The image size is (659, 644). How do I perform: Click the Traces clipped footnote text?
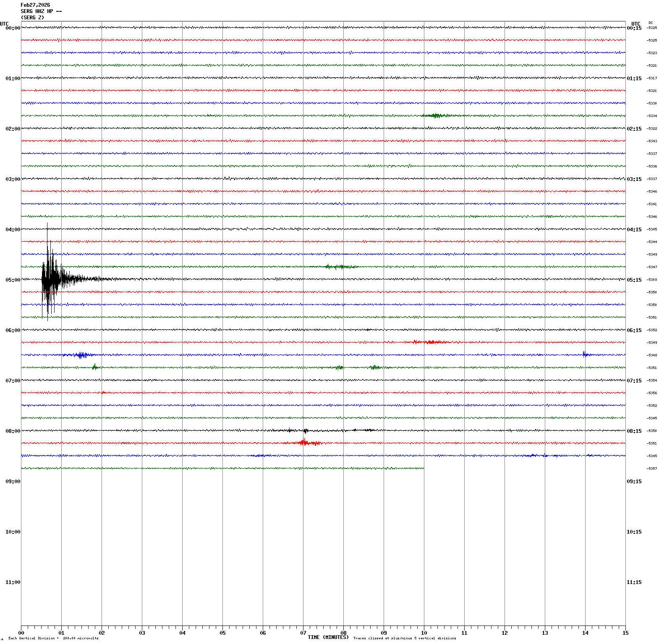click(x=404, y=639)
